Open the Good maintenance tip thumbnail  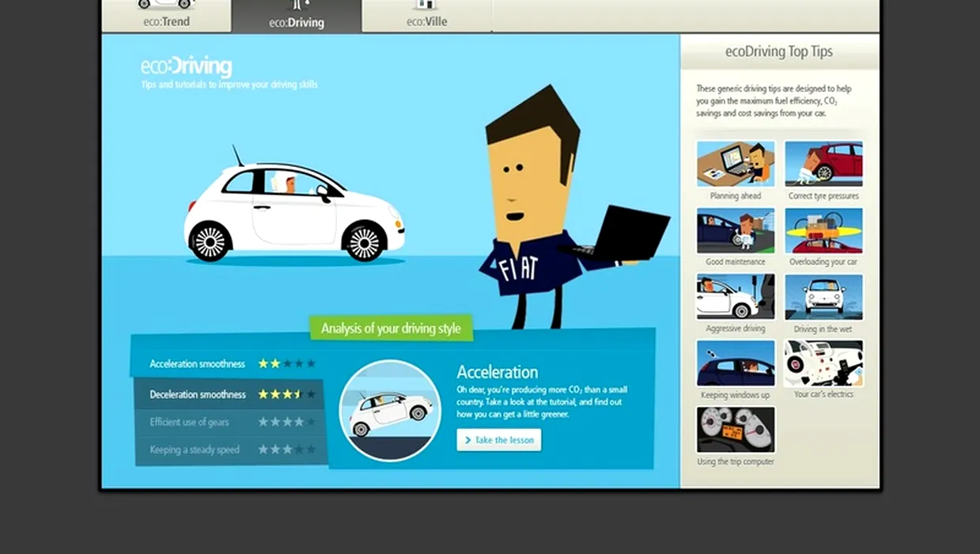[x=736, y=230]
